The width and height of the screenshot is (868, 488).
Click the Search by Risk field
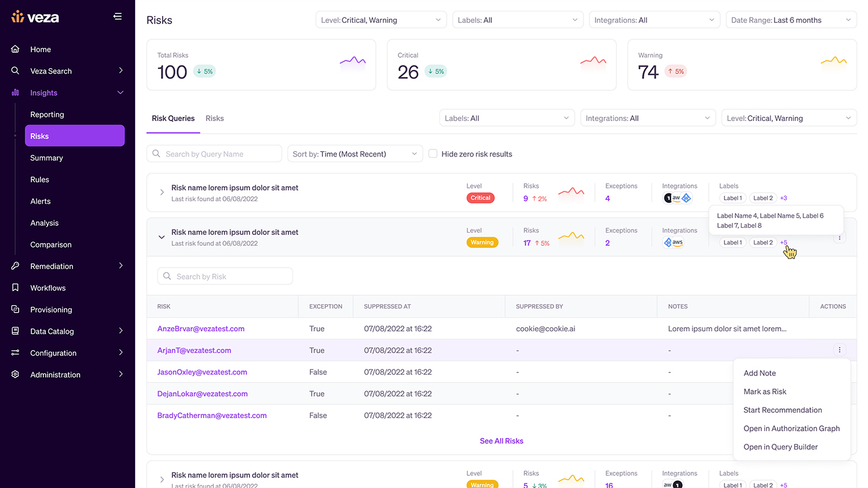coord(225,276)
